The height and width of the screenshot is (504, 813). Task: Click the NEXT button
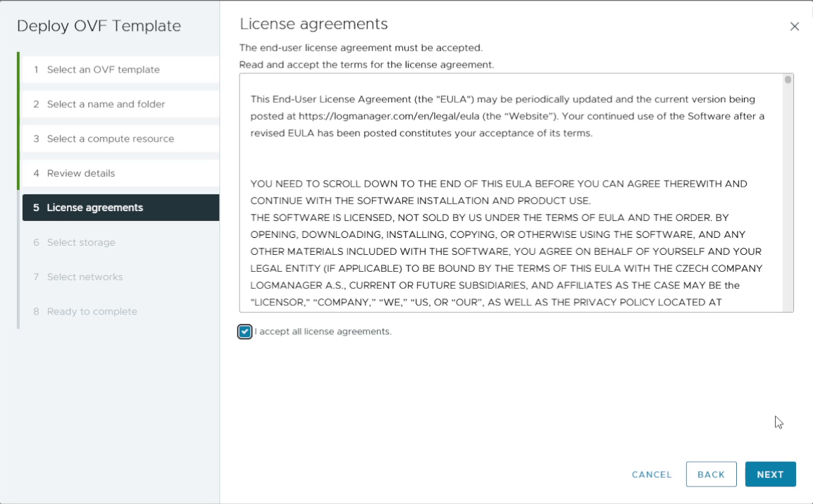(x=770, y=474)
